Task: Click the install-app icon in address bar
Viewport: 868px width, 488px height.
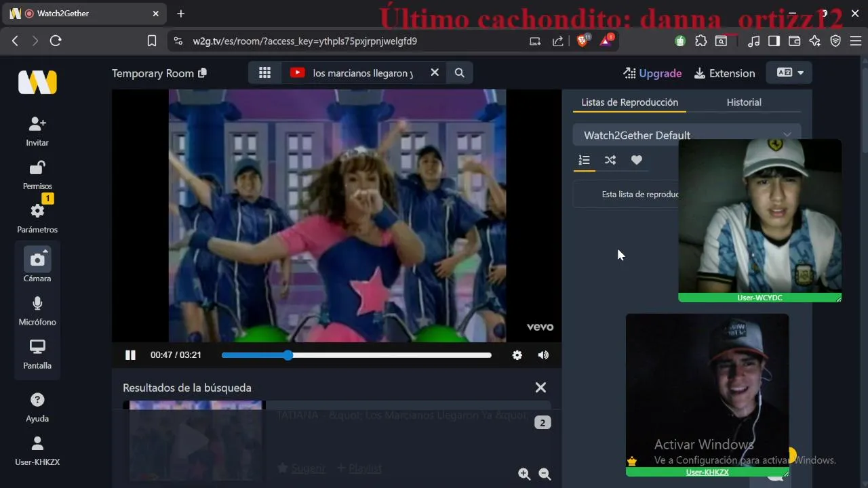Action: (x=535, y=41)
